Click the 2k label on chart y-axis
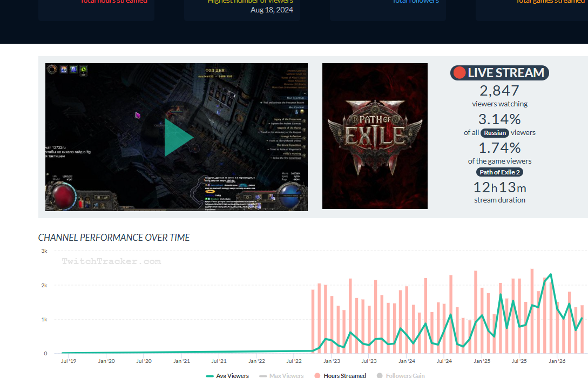Viewport: 588px width, 378px height. (x=44, y=285)
